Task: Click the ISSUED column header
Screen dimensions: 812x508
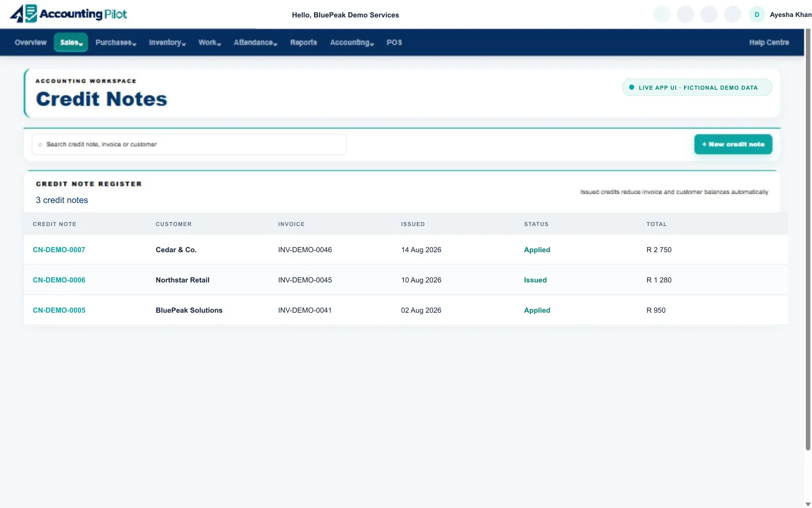Action: tap(413, 224)
